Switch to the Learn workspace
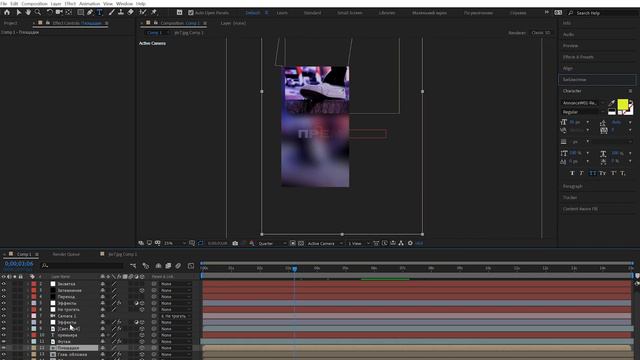Image resolution: width=640 pixels, height=360 pixels. 282,13
